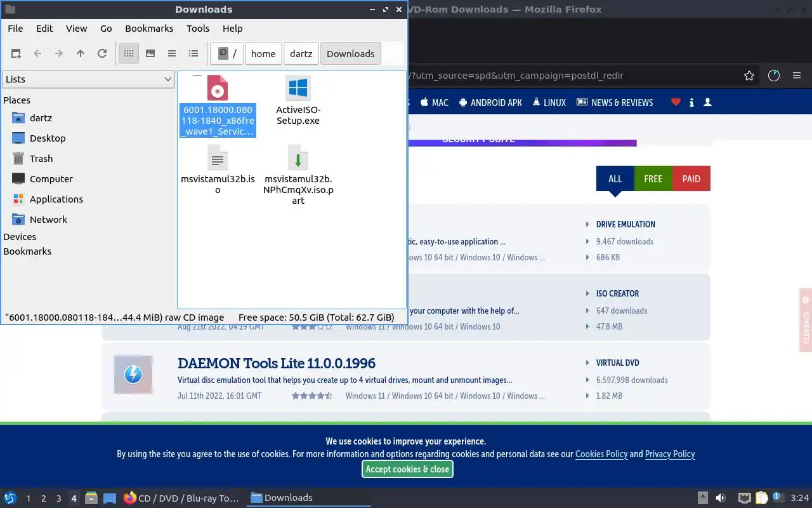Open the Bookmarks menu
This screenshot has width=812, height=508.
(x=149, y=29)
